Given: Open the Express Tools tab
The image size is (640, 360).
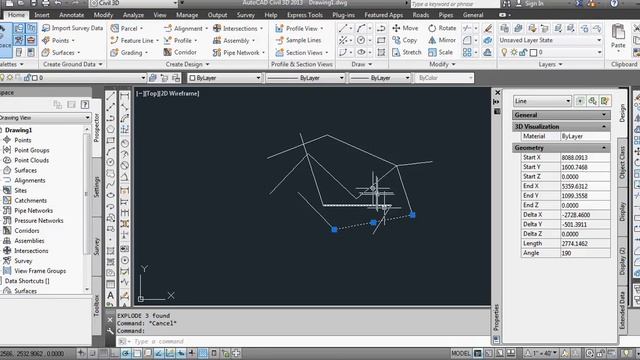Looking at the screenshot, I should 304,15.
